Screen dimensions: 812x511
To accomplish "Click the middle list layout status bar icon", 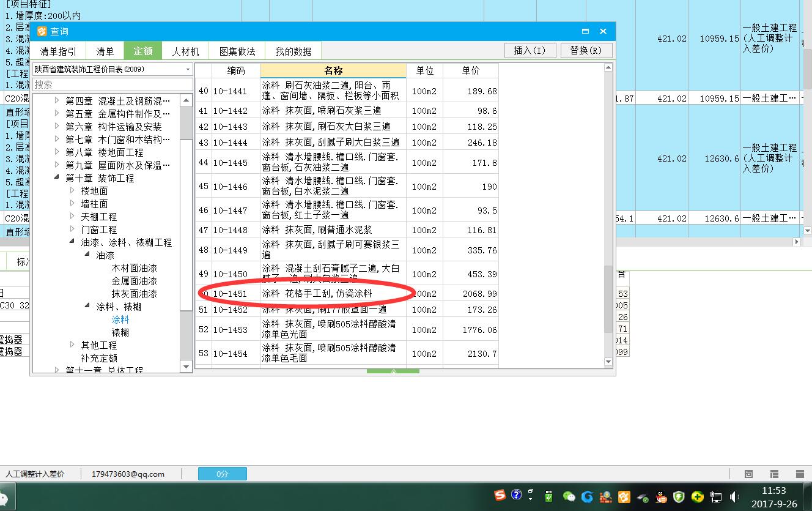I will click(774, 474).
